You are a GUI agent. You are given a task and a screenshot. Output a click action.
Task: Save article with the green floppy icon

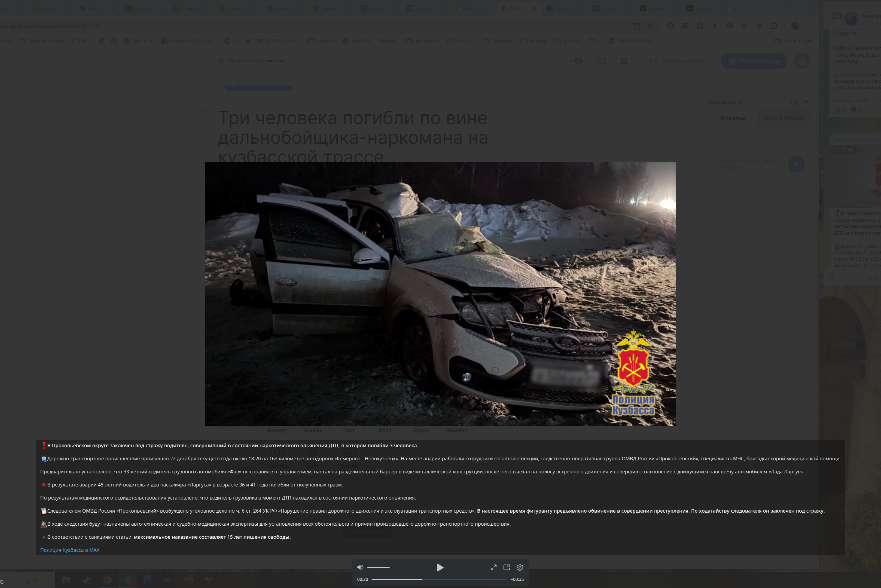tap(801, 61)
